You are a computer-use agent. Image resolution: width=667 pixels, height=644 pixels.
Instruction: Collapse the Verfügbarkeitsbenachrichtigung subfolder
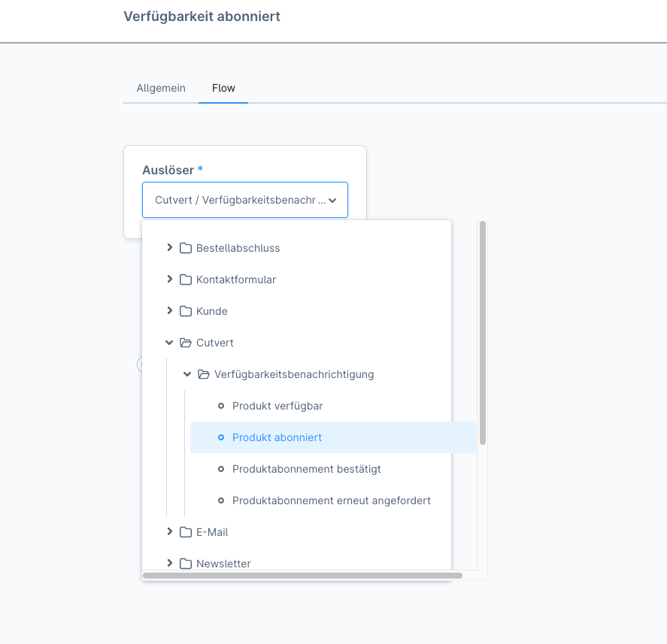coord(187,374)
